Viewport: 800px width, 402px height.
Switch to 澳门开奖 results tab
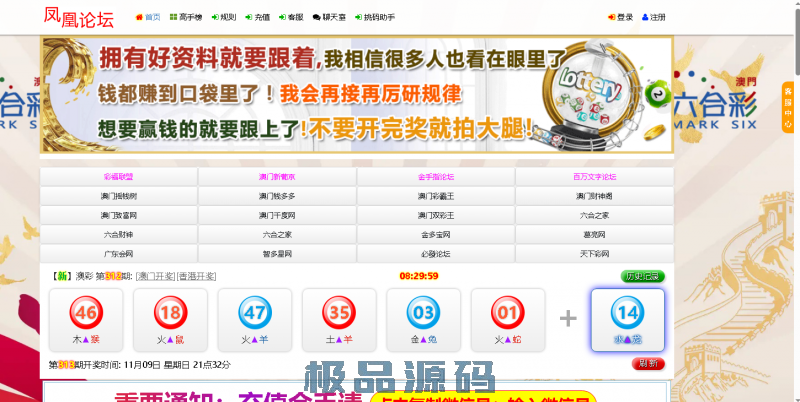(156, 276)
